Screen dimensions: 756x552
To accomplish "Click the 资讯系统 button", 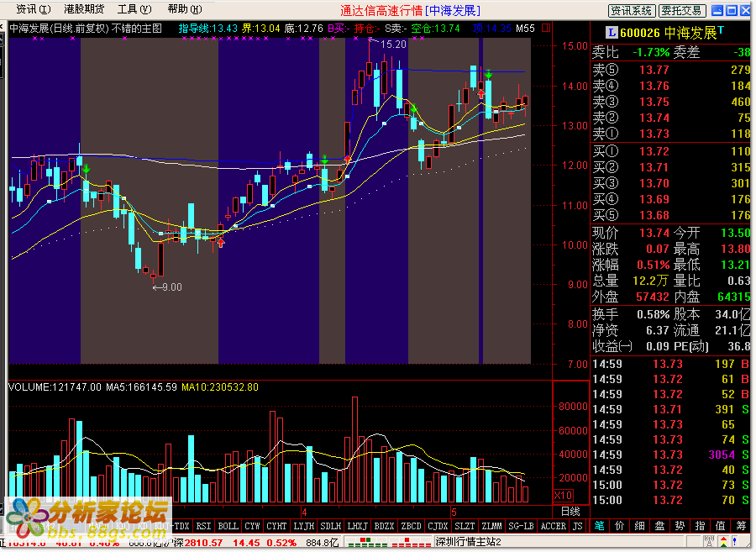I will pyautogui.click(x=631, y=11).
